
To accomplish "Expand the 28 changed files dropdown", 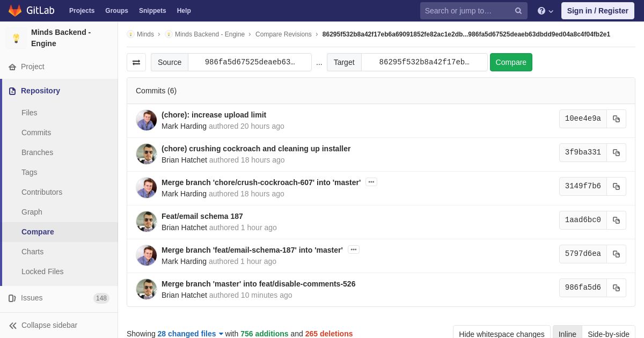I will point(190,334).
